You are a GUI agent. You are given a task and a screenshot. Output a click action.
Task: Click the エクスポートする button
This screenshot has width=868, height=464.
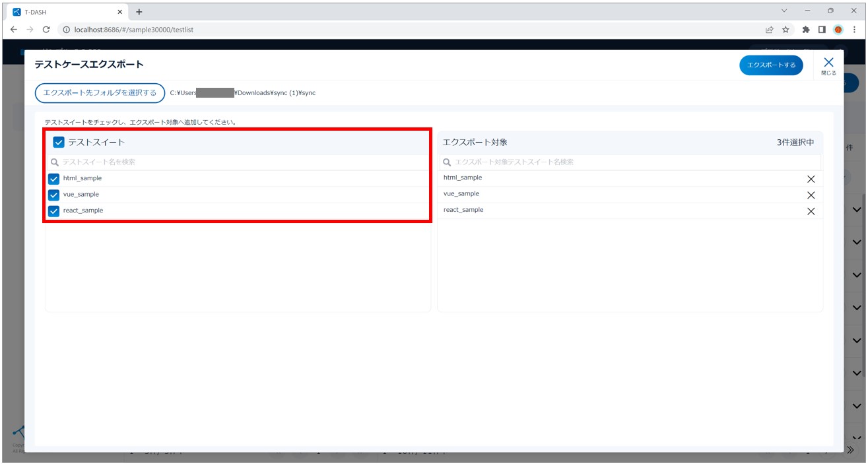click(771, 65)
